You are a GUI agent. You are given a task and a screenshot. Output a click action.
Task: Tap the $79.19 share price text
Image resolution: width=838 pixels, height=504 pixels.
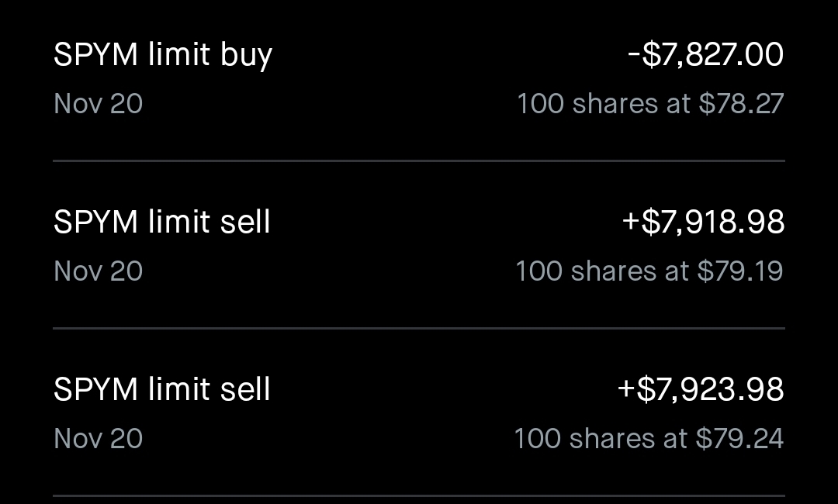coord(740,271)
